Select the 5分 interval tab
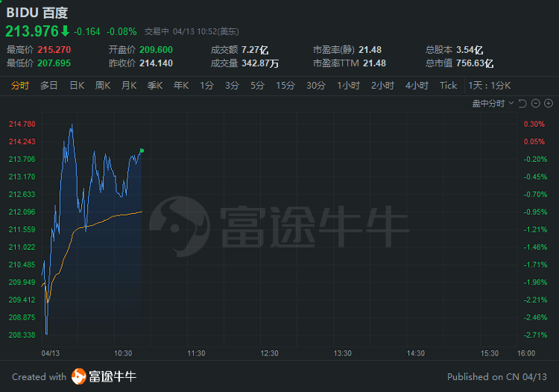This screenshot has height=392, width=559. click(257, 86)
